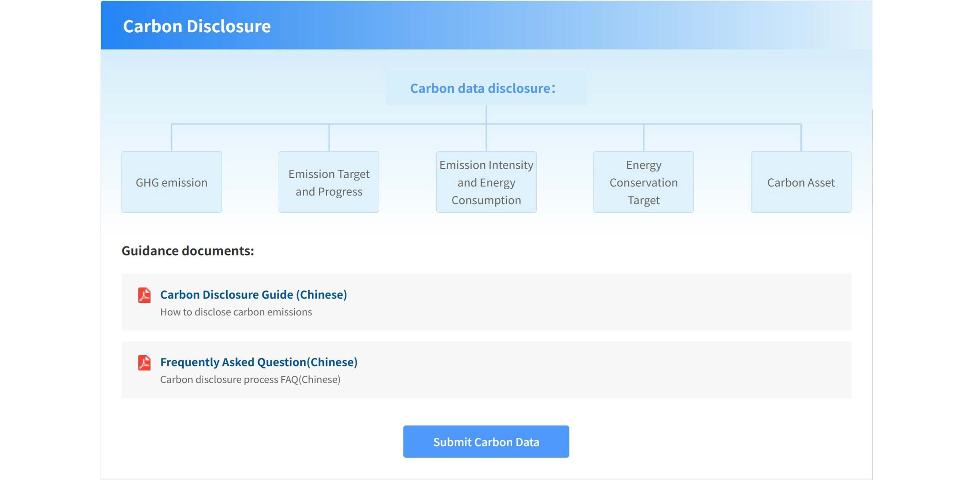Click 'Carbon disclosure process FAQ(Chinese)' description
The image size is (980, 480).
(250, 379)
